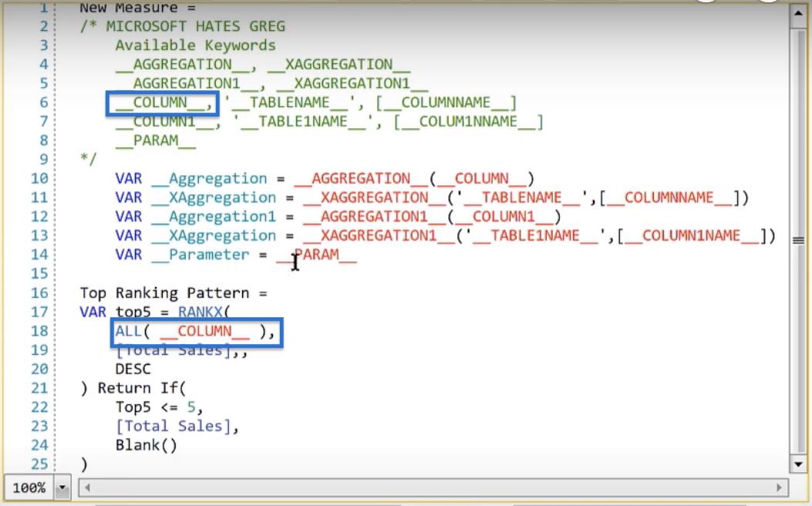This screenshot has width=812, height=506.
Task: Click the vertical scrollbar down arrow
Action: tap(798, 464)
